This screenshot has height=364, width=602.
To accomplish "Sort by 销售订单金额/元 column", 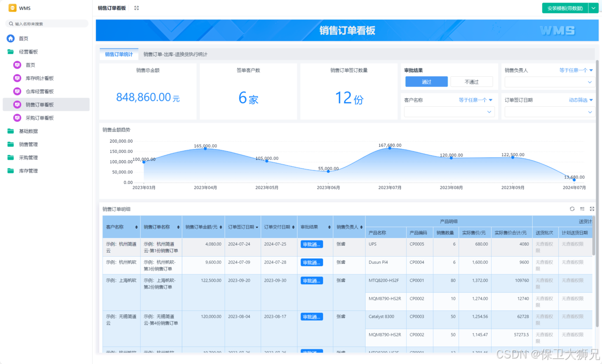I will click(221, 227).
